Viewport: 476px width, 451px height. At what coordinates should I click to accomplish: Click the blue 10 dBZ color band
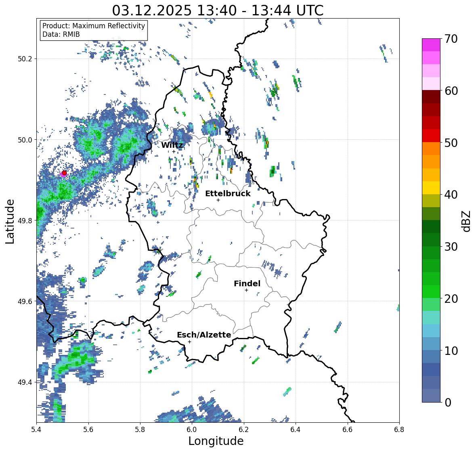(431, 343)
